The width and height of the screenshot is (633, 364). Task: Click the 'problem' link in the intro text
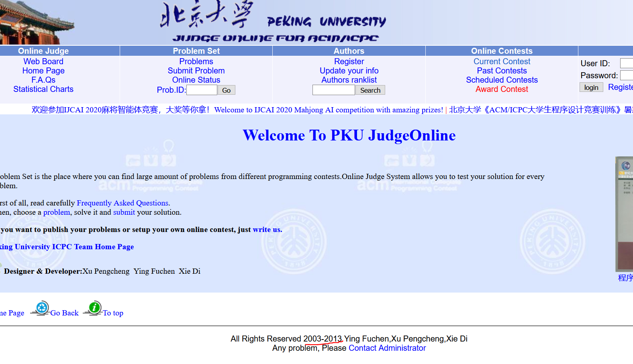point(57,212)
